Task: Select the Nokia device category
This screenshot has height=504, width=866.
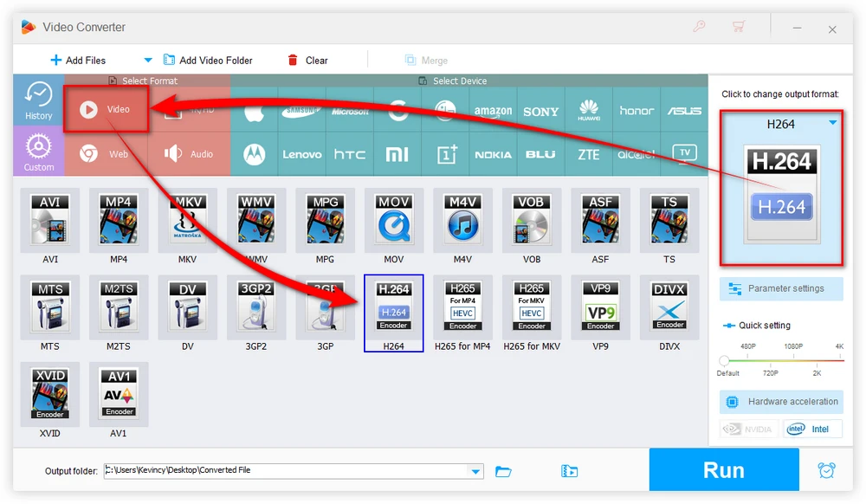Action: pyautogui.click(x=494, y=154)
